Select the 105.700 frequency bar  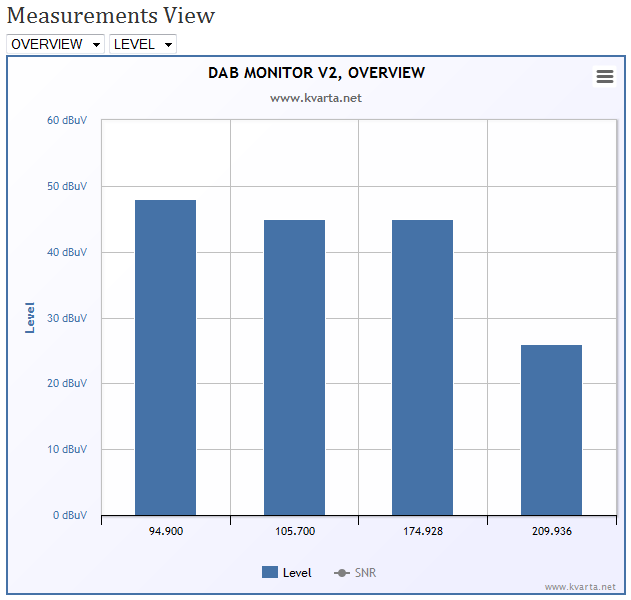pos(294,367)
